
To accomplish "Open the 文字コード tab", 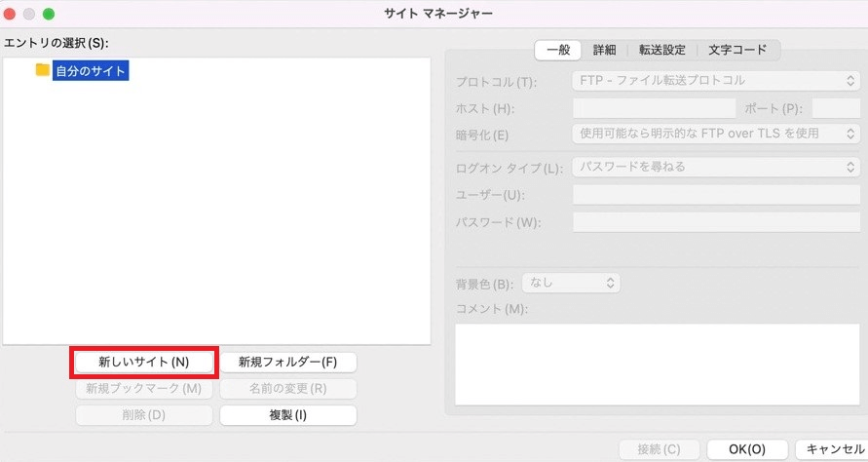I will pos(737,50).
